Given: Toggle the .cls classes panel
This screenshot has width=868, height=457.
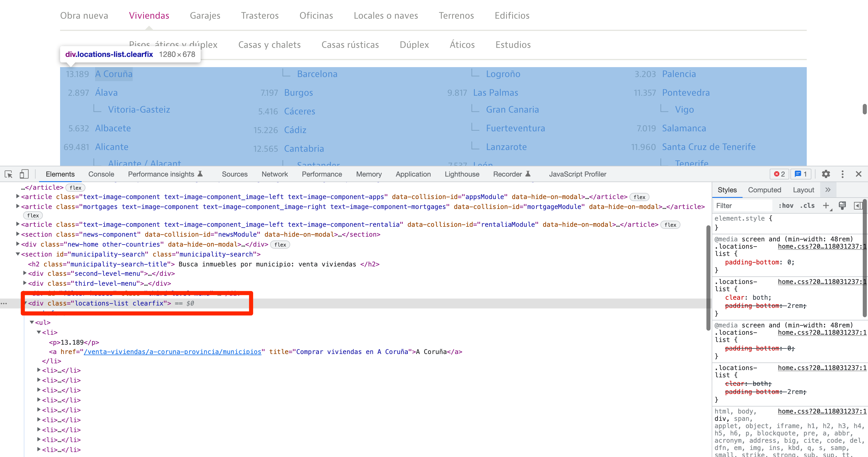Looking at the screenshot, I should click(807, 205).
